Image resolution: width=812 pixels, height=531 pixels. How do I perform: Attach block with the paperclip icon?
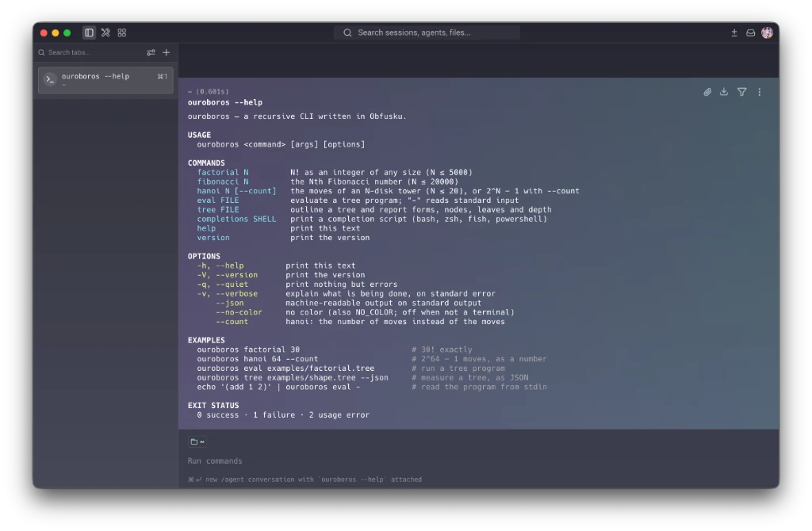pos(707,92)
